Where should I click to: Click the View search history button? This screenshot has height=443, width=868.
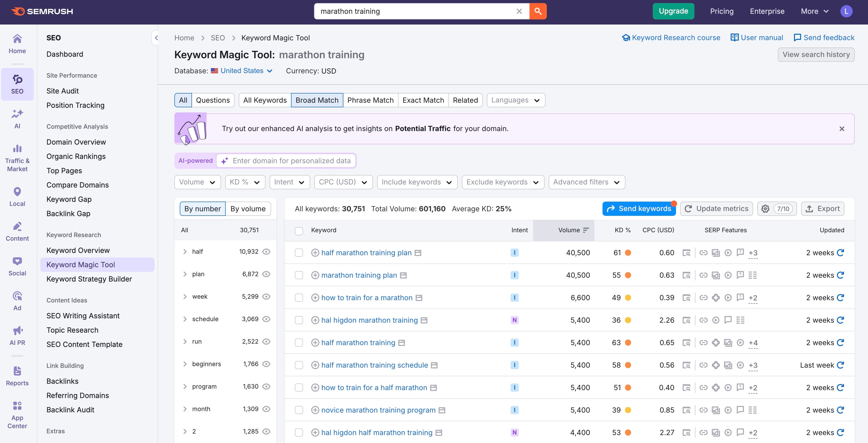tap(816, 54)
